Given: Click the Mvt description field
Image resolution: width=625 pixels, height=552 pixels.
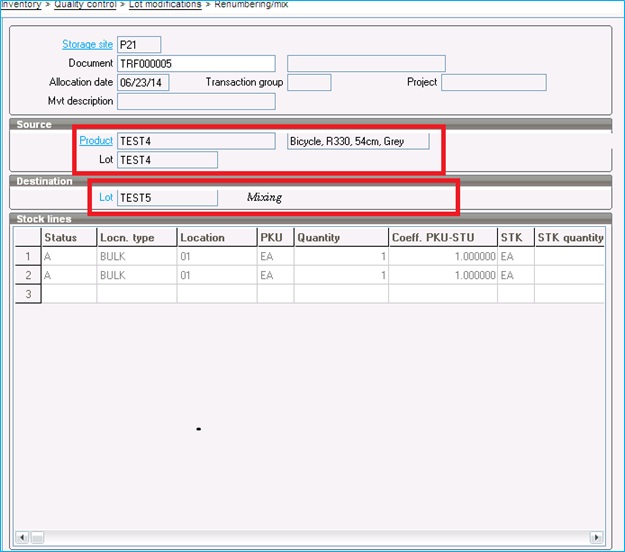Looking at the screenshot, I should tap(196, 101).
